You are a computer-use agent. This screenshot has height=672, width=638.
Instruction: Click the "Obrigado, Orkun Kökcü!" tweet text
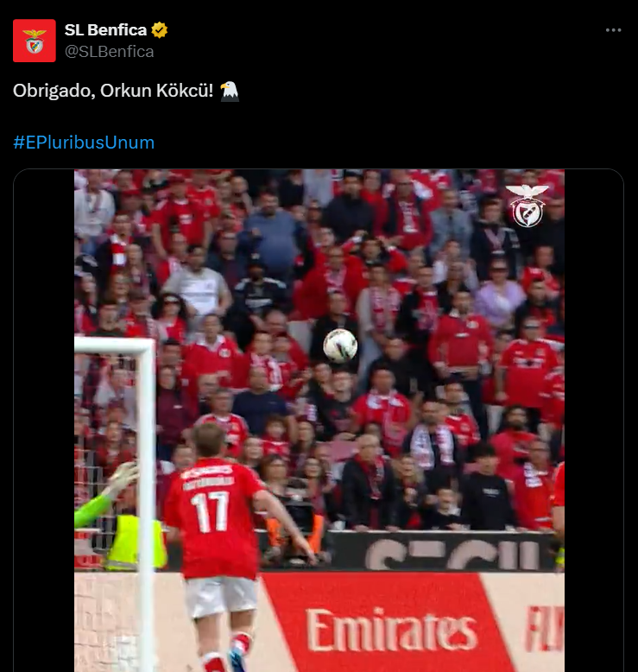pyautogui.click(x=113, y=91)
